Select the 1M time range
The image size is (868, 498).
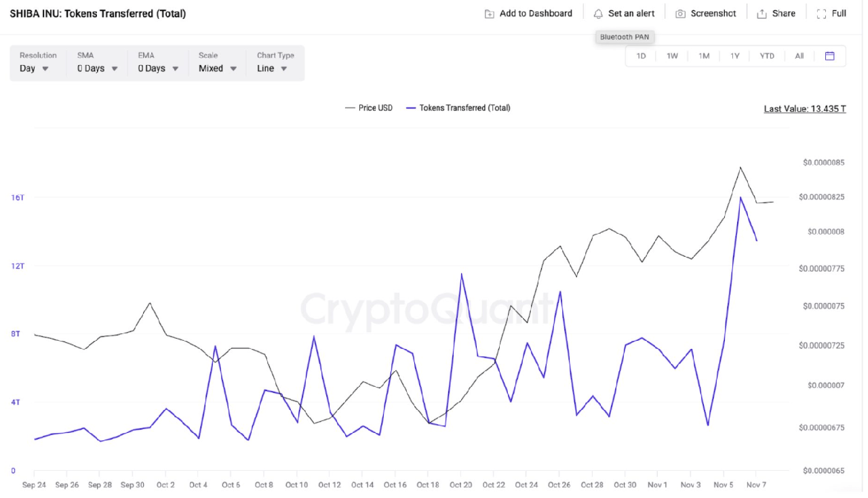click(x=704, y=56)
